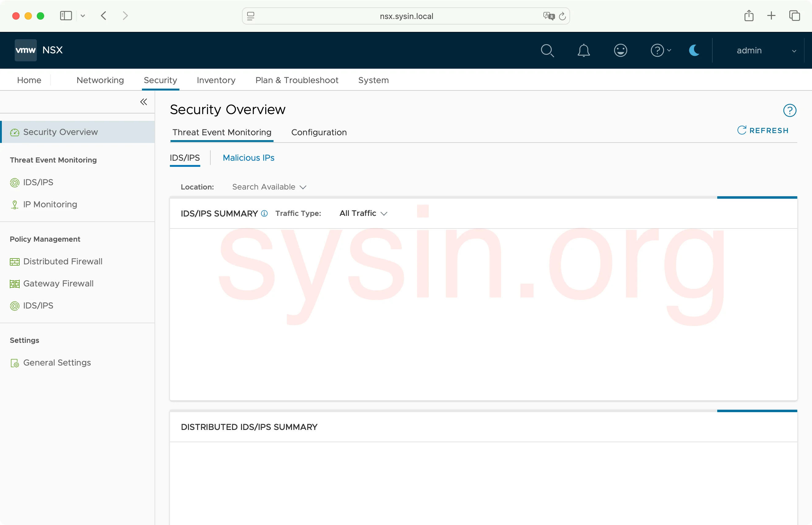Screen dimensions: 812x525
Task: Toggle dark mode with the moon icon
Action: pyautogui.click(x=694, y=51)
